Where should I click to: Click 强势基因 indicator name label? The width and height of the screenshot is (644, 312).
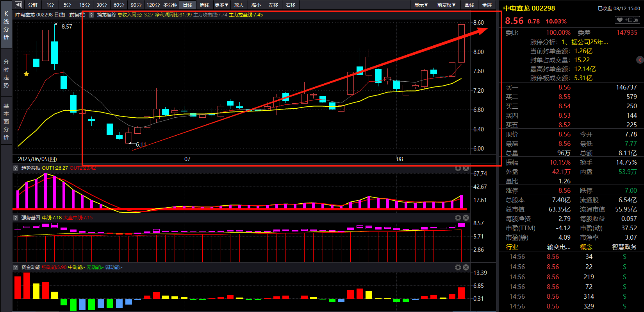(31, 218)
